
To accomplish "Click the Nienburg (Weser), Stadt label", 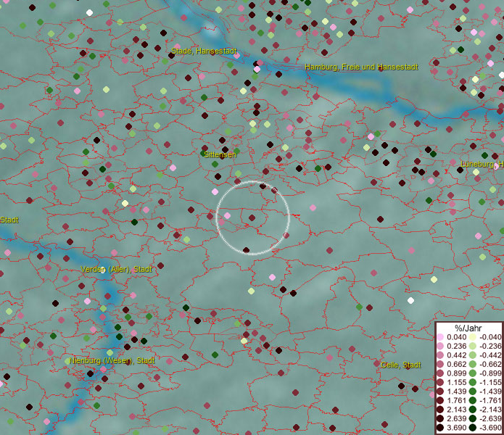I will pos(112,360).
